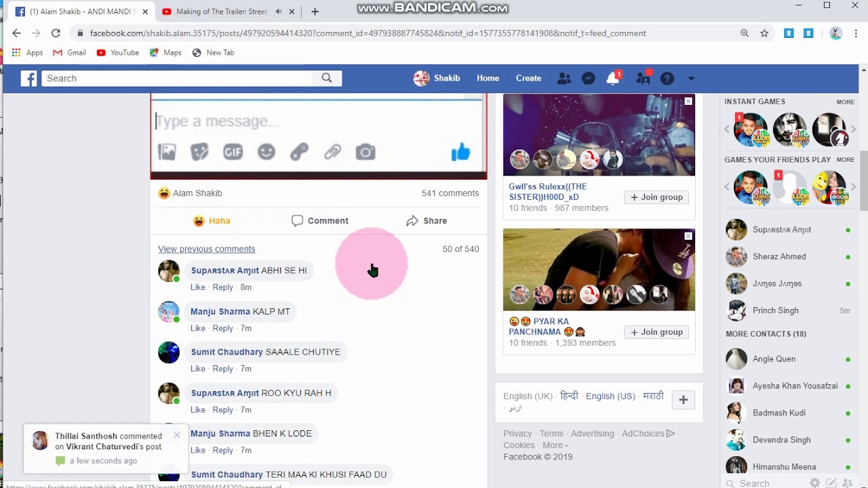Bookmark this page with star icon
The height and width of the screenshot is (488, 868).
(764, 33)
